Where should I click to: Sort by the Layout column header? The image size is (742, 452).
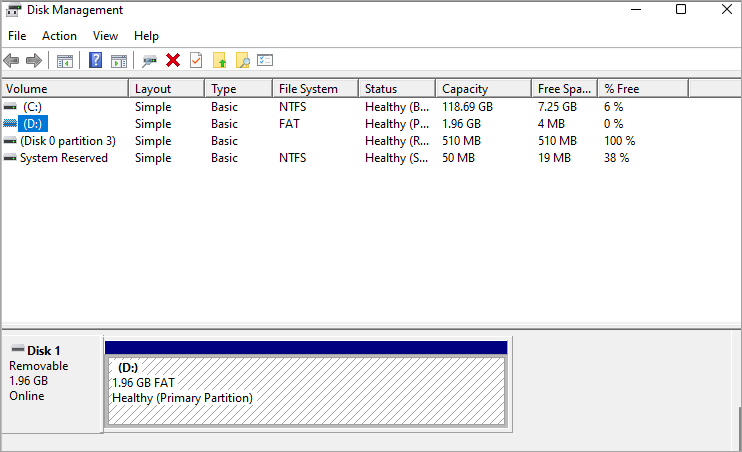tap(167, 89)
